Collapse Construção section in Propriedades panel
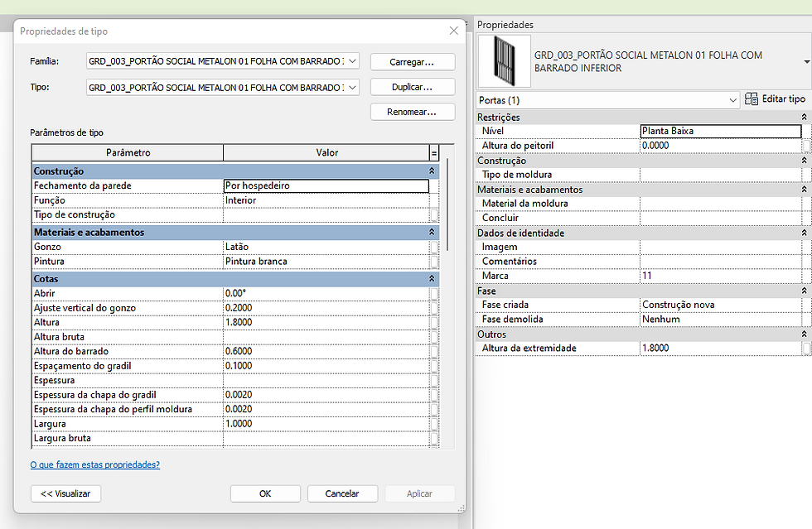The height and width of the screenshot is (529, 812). pos(804,161)
